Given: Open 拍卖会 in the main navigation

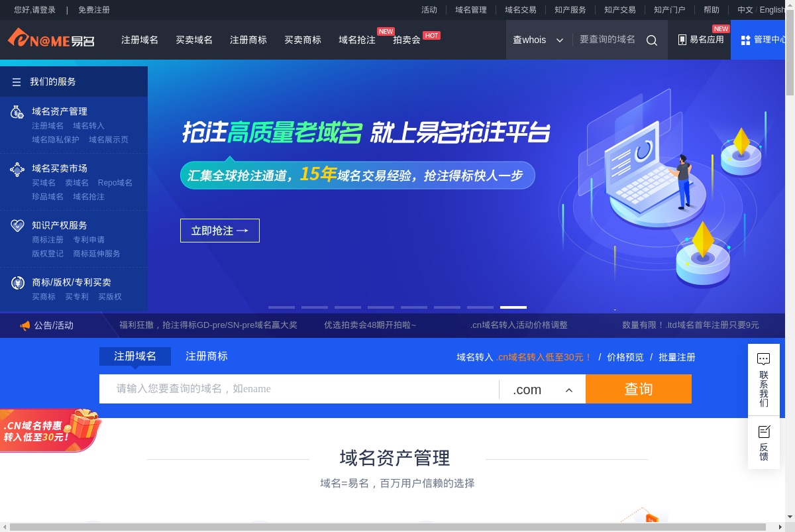Looking at the screenshot, I should [x=407, y=40].
